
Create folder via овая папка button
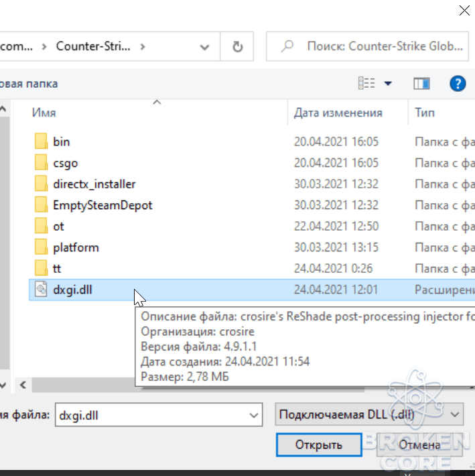[x=29, y=84]
